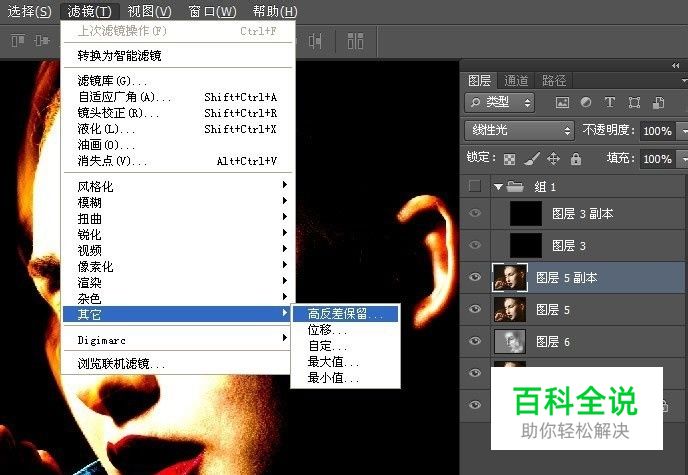688x475 pixels.
Task: Switch to the 路径 tab
Action: (x=554, y=80)
